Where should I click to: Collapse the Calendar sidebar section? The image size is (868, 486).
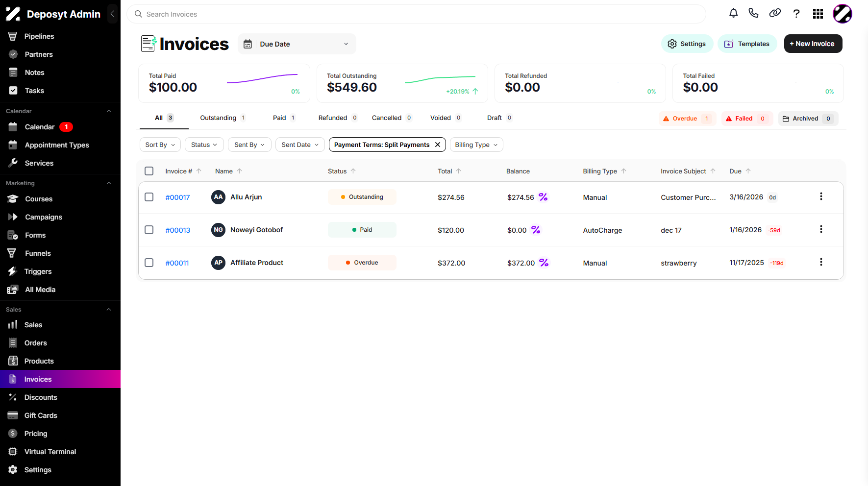click(109, 111)
